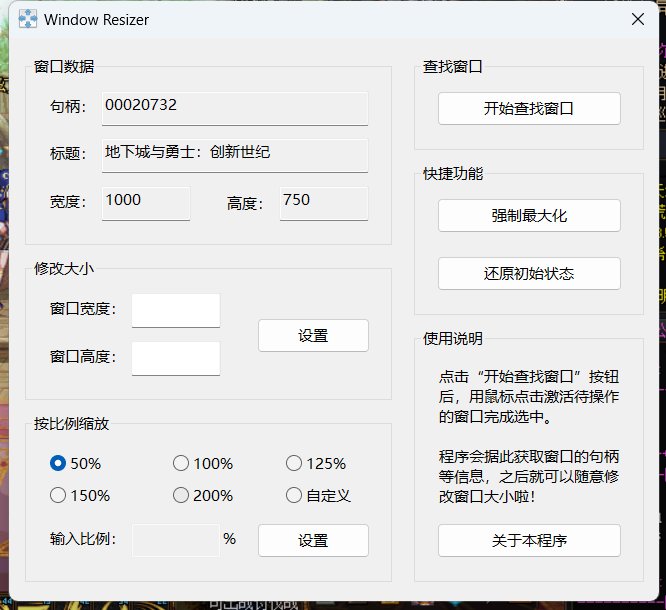Open 关于本程序 about dialog

pyautogui.click(x=528, y=540)
